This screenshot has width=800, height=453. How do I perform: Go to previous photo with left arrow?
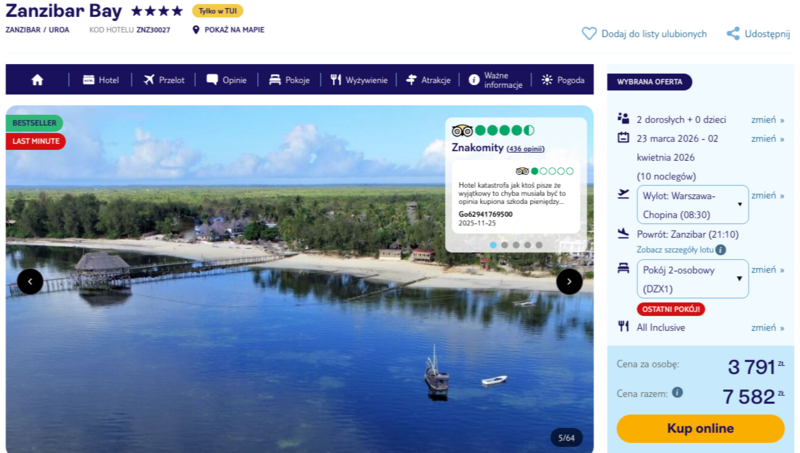(30, 281)
